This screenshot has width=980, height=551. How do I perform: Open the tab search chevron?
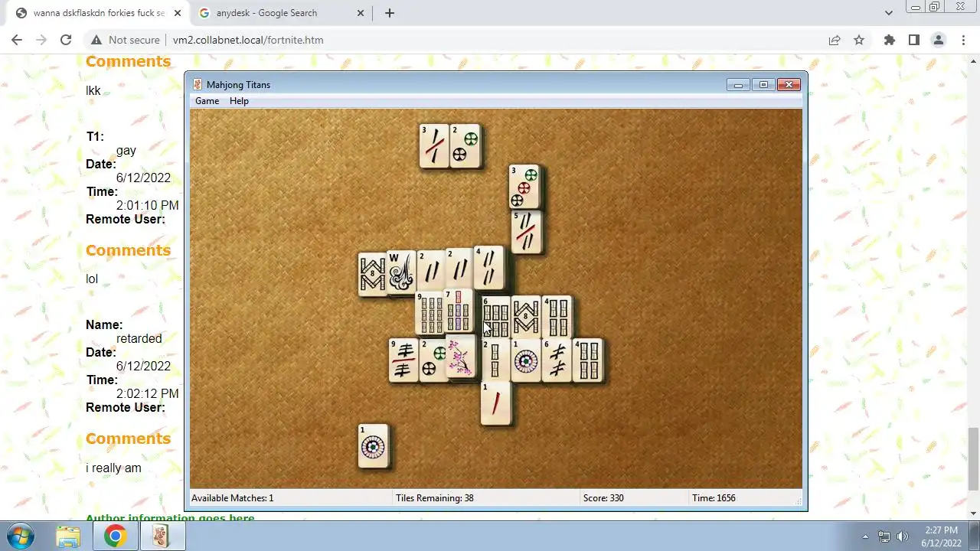(x=888, y=13)
